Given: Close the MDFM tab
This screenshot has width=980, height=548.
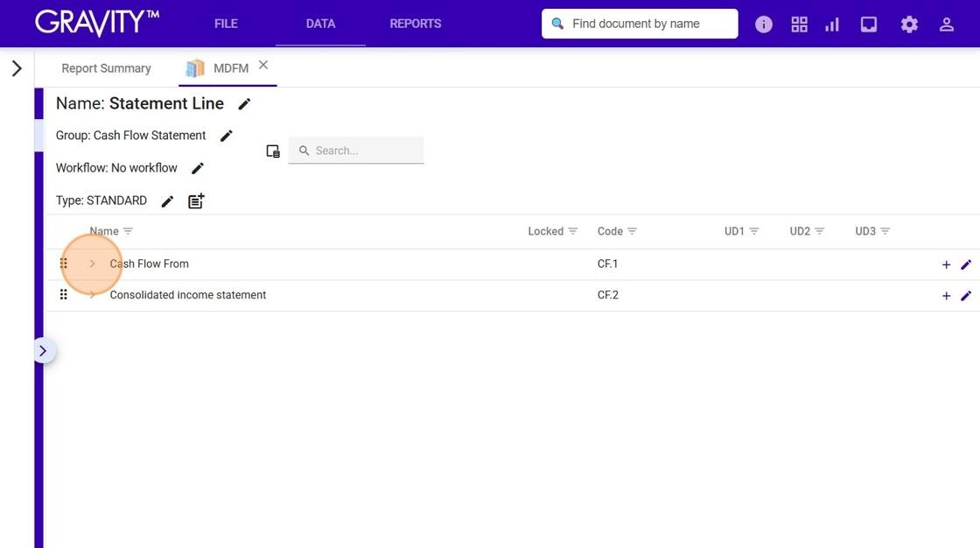Looking at the screenshot, I should point(263,65).
